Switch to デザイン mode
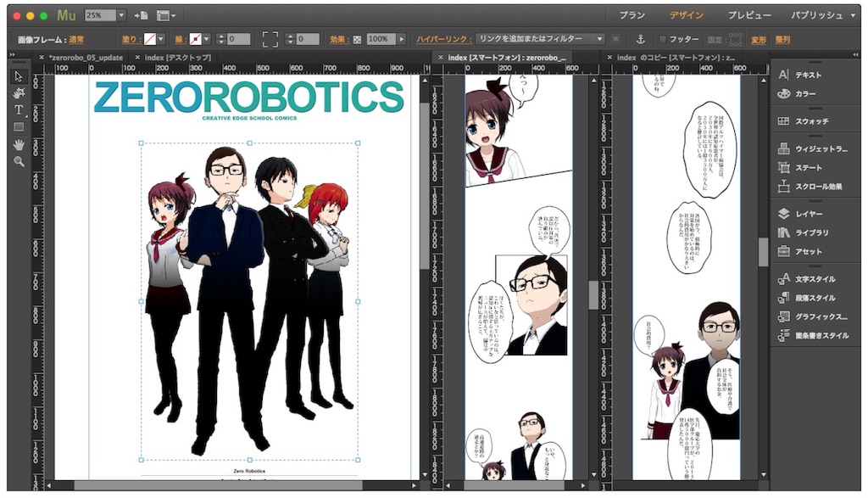 tap(685, 15)
